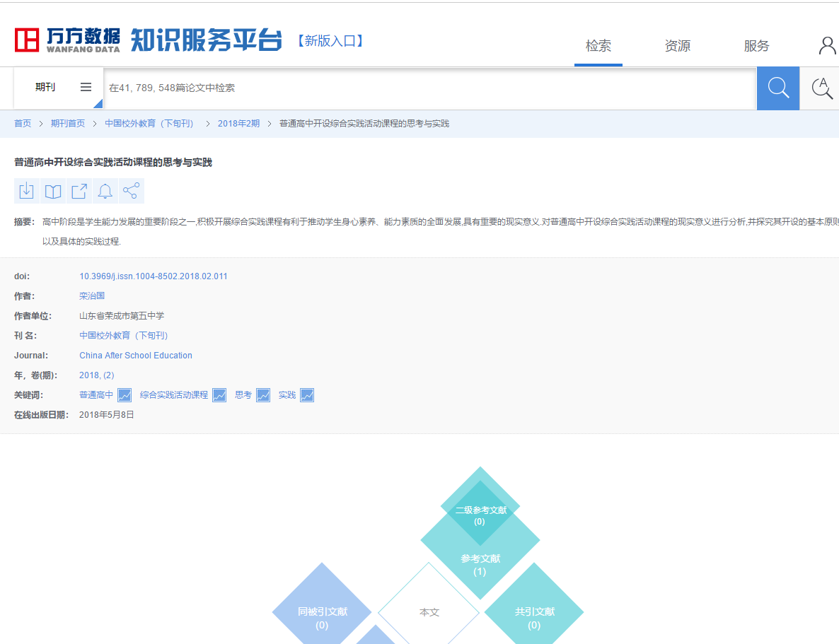This screenshot has width=839, height=644.
Task: Click the 实践 keyword link
Action: tap(287, 394)
